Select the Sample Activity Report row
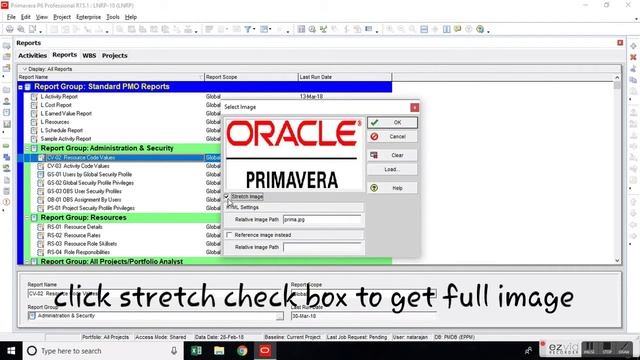Image resolution: width=640 pixels, height=360 pixels. click(x=66, y=139)
